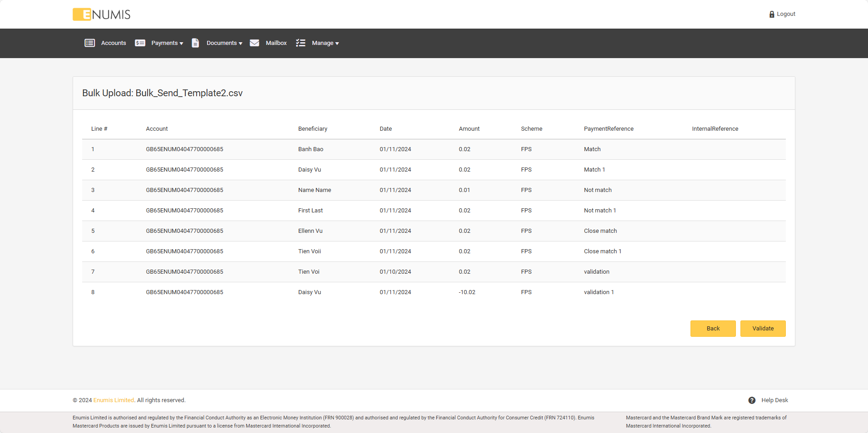
Task: Expand the Payments dropdown menu
Action: click(167, 43)
